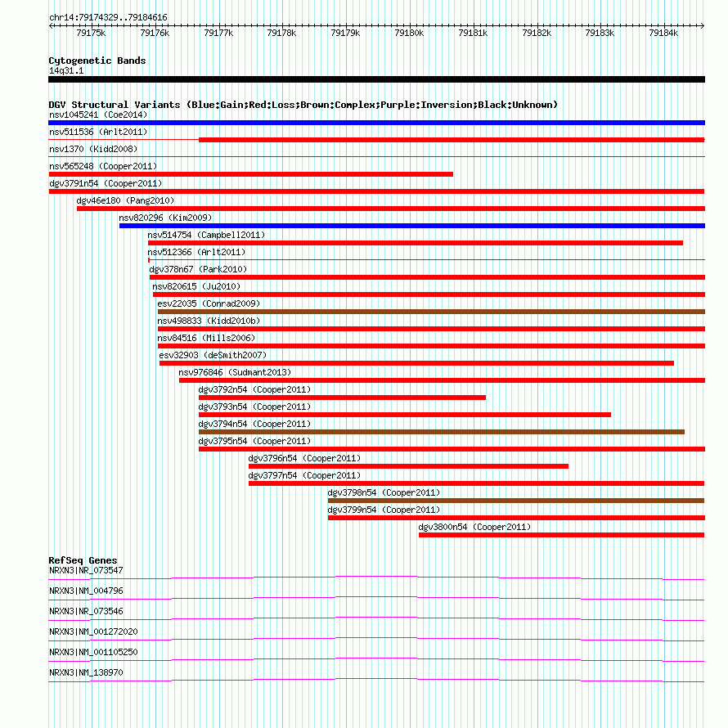Click the nsv820615 (Ju2010) label
This screenshot has width=728, height=728.
(196, 286)
